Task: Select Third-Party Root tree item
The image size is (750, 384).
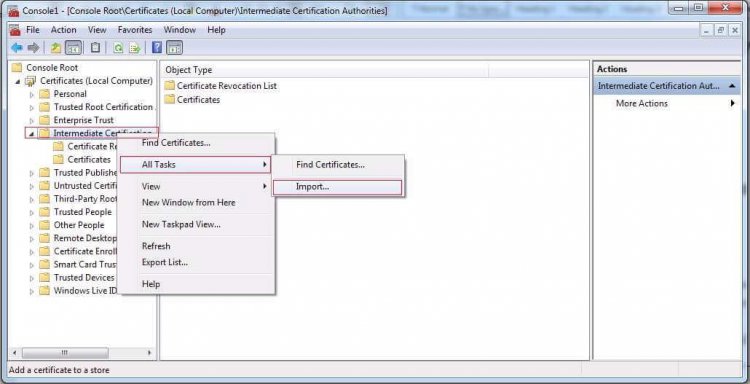Action: pyautogui.click(x=85, y=198)
